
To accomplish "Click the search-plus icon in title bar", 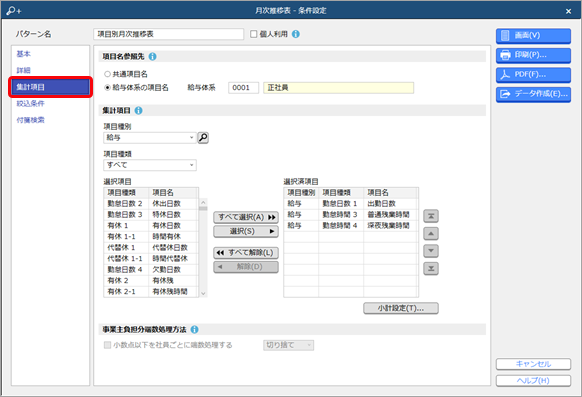I will click(13, 10).
